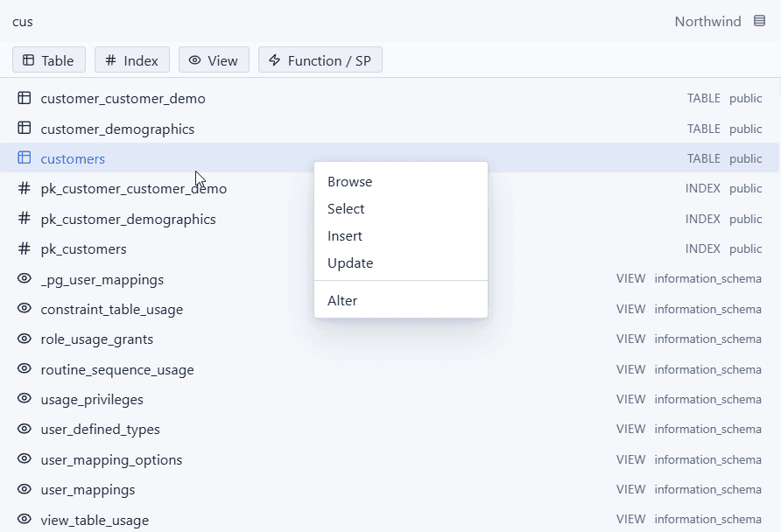Image resolution: width=781 pixels, height=532 pixels.
Task: Select the routine_sequence_usage view name
Action: point(117,370)
